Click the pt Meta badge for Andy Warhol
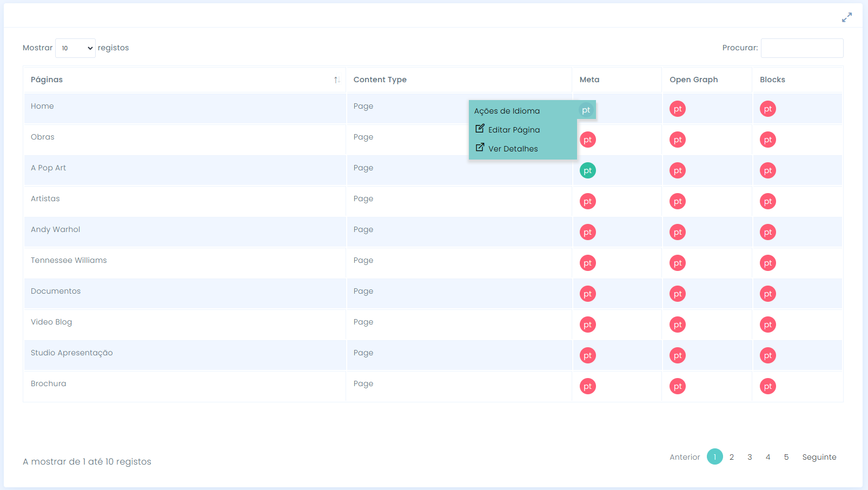Image resolution: width=868 pixels, height=490 pixels. [x=587, y=233]
